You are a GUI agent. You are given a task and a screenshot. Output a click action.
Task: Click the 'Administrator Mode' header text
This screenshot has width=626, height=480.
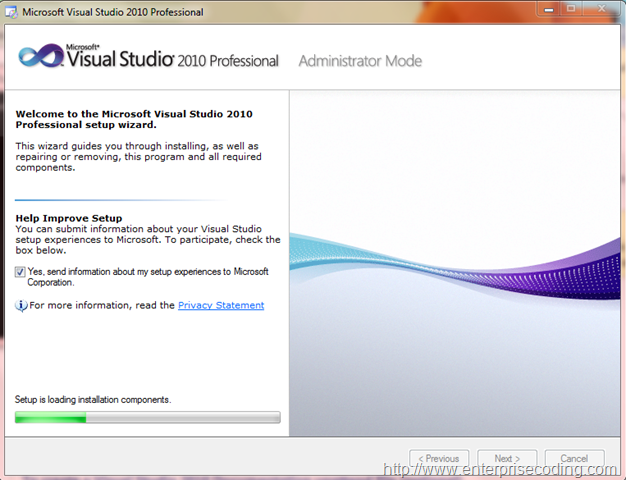tap(360, 61)
